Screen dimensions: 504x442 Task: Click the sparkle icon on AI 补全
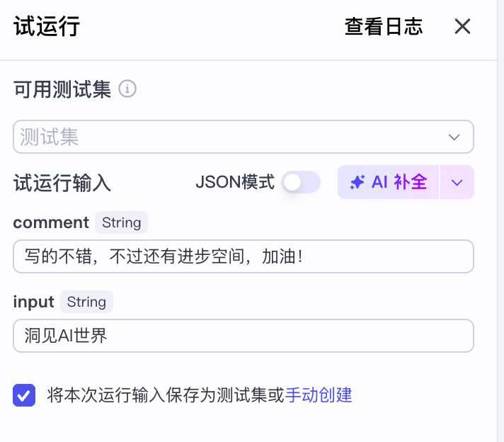(357, 182)
